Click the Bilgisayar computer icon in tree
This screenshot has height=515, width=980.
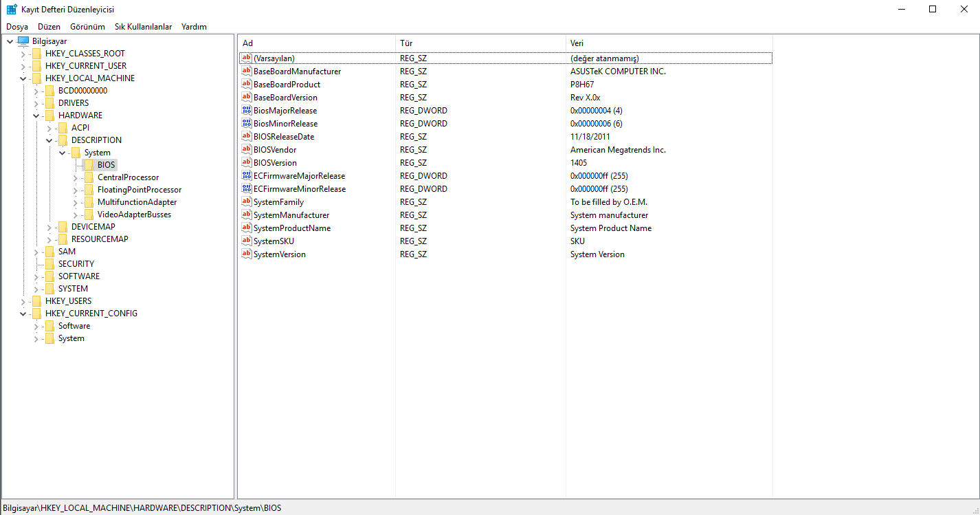(23, 41)
